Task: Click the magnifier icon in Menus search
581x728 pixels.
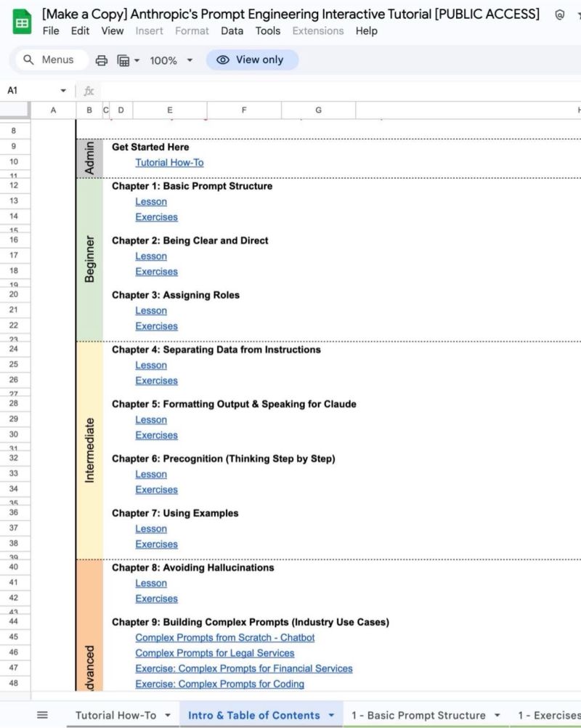Action: tap(29, 60)
